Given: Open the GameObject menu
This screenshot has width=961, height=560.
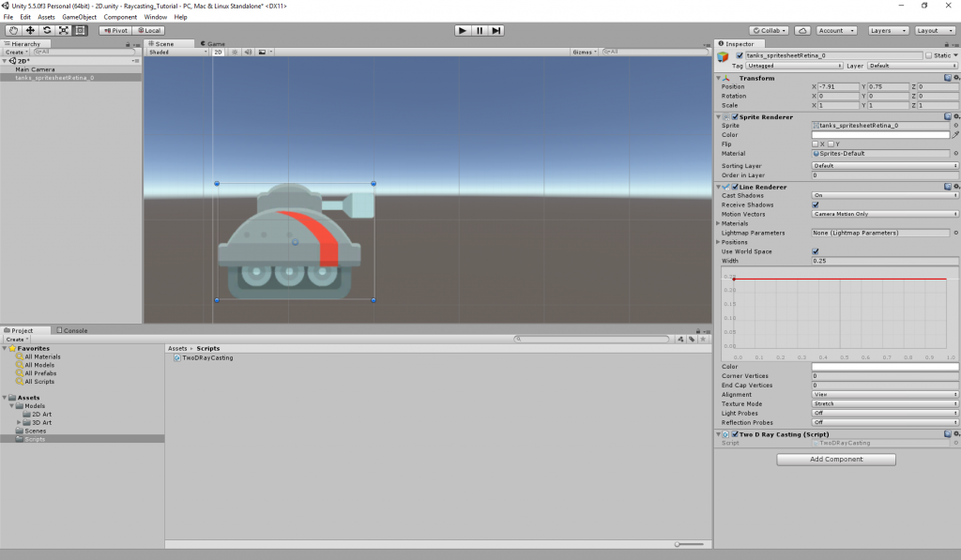Looking at the screenshot, I should pyautogui.click(x=80, y=17).
